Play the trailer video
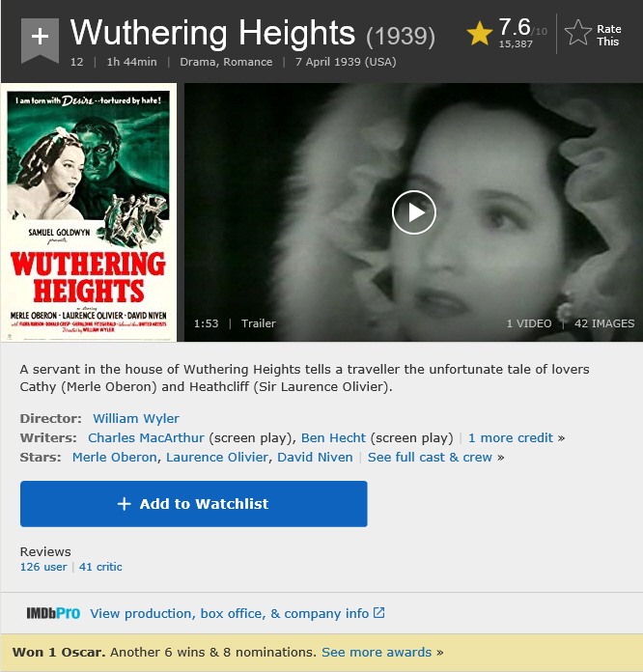 413,212
